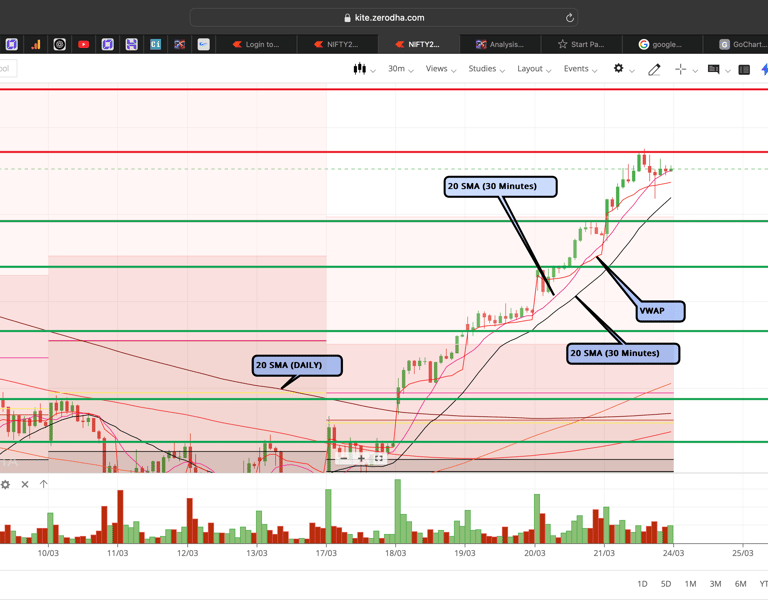Toggle the sidebar panel icon
Image resolution: width=768 pixels, height=600 pixels.
click(744, 70)
